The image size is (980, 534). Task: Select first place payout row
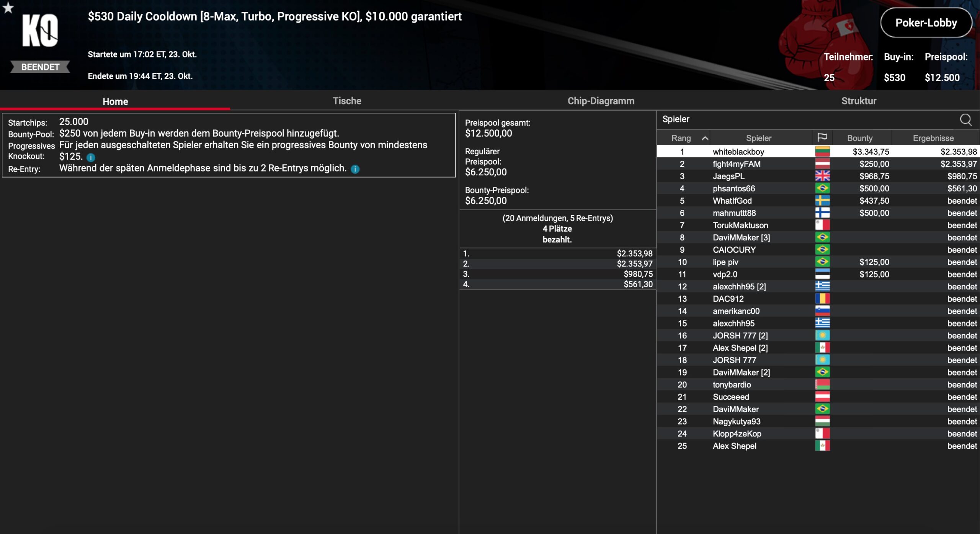(557, 253)
